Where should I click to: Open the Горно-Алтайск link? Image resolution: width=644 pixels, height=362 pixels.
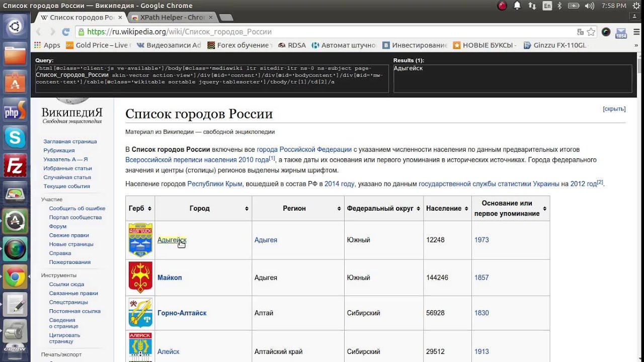(x=182, y=313)
